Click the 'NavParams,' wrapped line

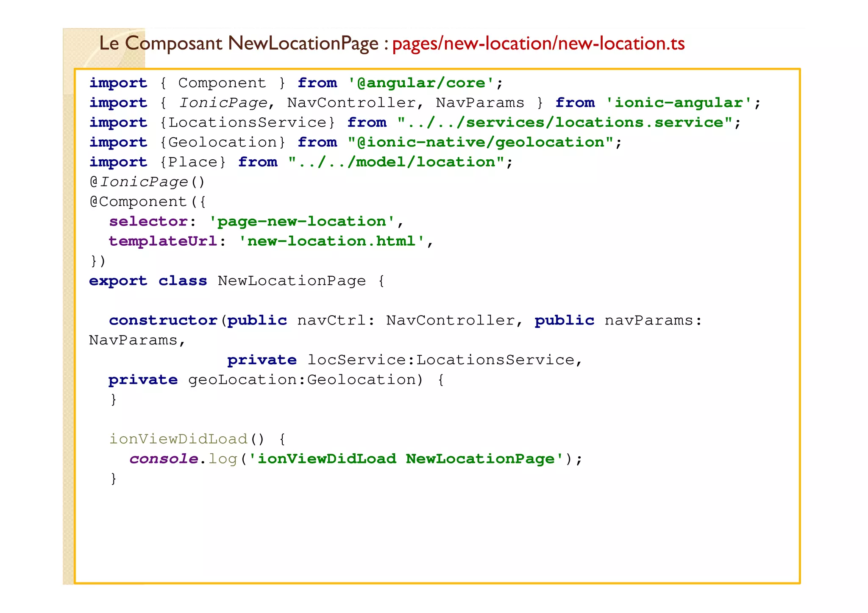[137, 340]
